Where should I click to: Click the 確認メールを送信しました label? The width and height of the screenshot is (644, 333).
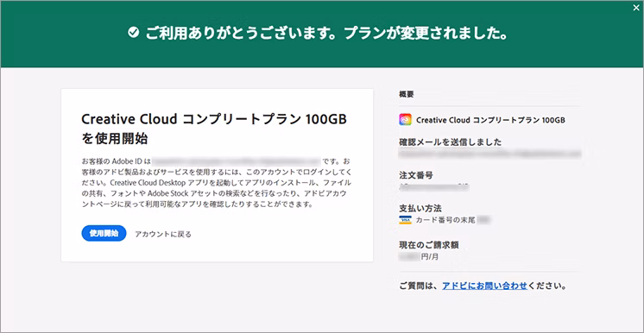point(451,142)
